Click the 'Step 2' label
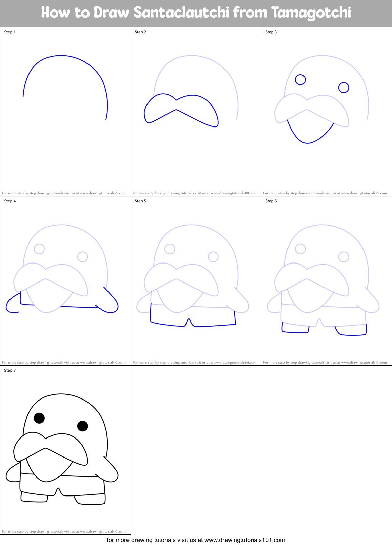This screenshot has width=392, height=545. (140, 32)
